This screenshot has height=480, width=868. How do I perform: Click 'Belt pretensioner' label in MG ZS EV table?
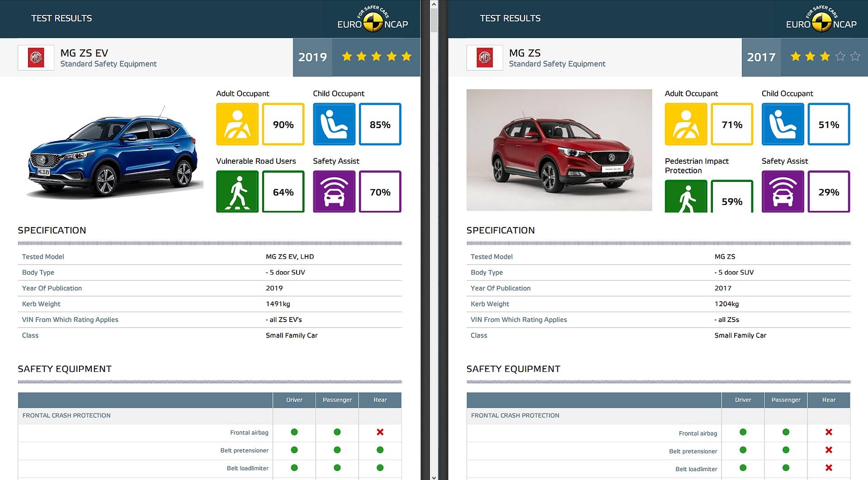(x=244, y=451)
